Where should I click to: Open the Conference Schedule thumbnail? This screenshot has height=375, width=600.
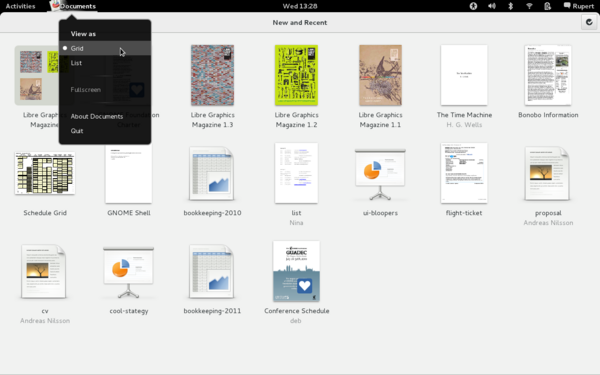[x=296, y=271]
